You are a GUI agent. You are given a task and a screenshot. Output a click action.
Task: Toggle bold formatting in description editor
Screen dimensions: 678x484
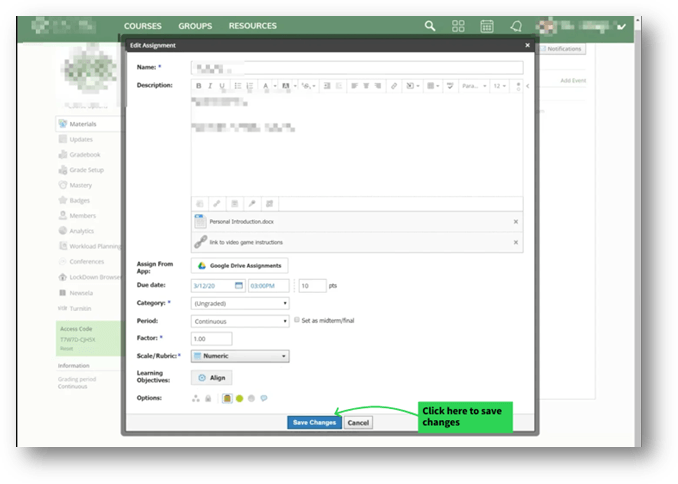coord(198,86)
